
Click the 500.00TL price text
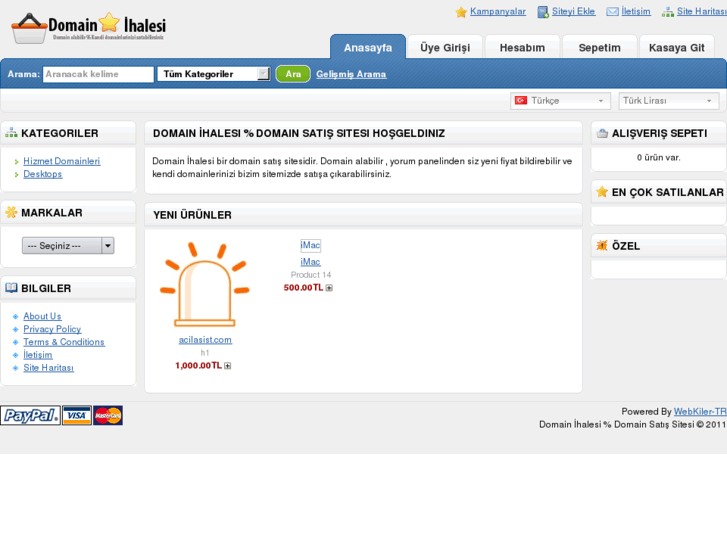pyautogui.click(x=303, y=288)
